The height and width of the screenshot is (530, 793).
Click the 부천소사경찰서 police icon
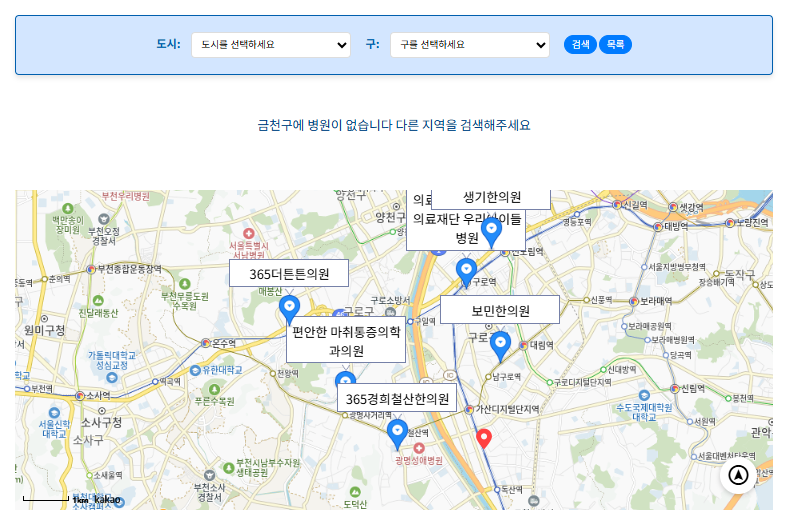pyautogui.click(x=209, y=475)
